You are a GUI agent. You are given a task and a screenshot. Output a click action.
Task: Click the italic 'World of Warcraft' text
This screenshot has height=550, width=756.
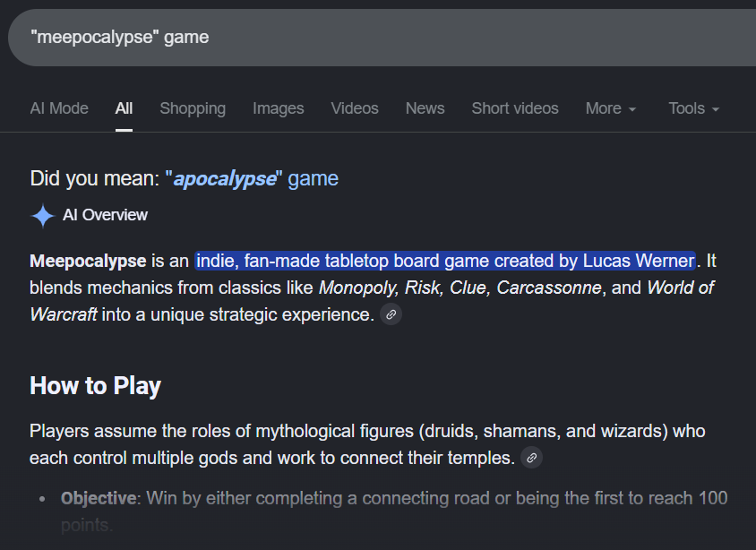[x=372, y=301]
